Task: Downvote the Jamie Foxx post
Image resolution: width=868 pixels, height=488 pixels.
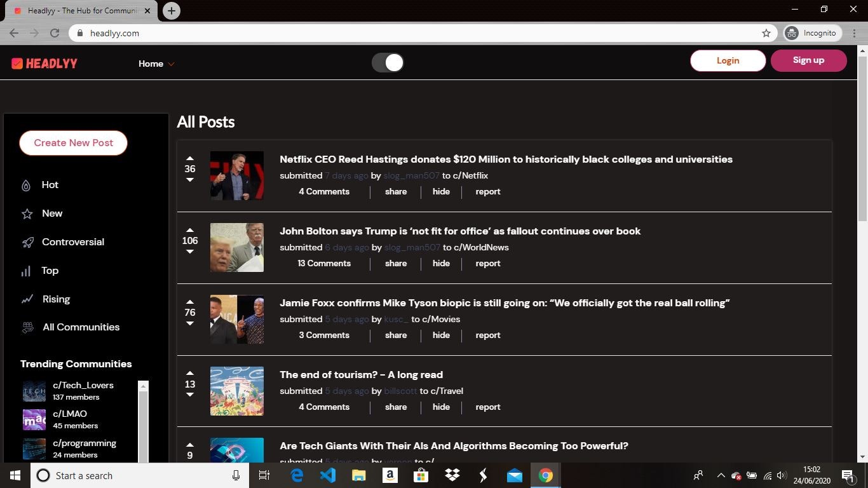Action: (189, 323)
